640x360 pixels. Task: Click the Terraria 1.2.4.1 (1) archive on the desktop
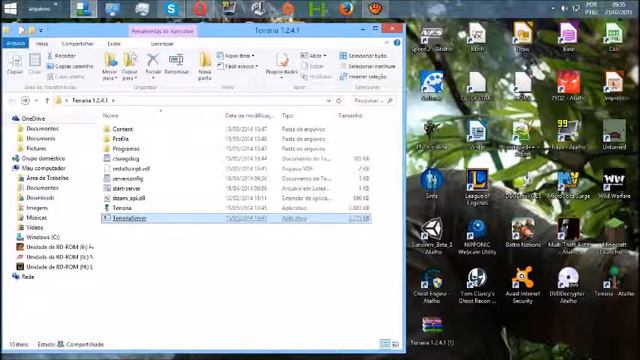pos(432,331)
